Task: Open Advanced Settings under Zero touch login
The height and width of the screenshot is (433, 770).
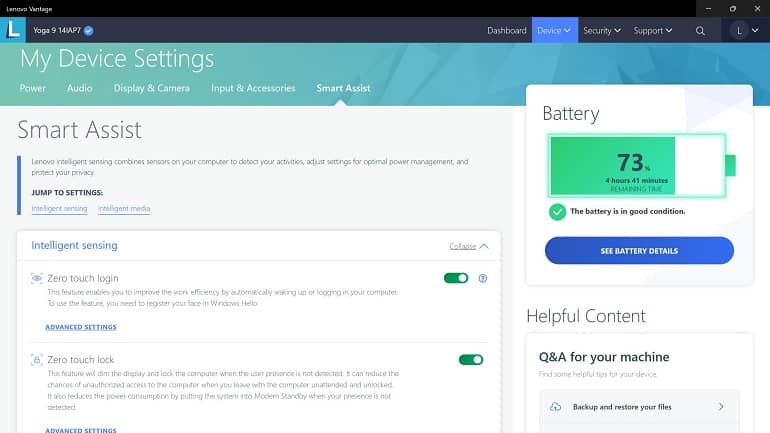Action: 81,327
